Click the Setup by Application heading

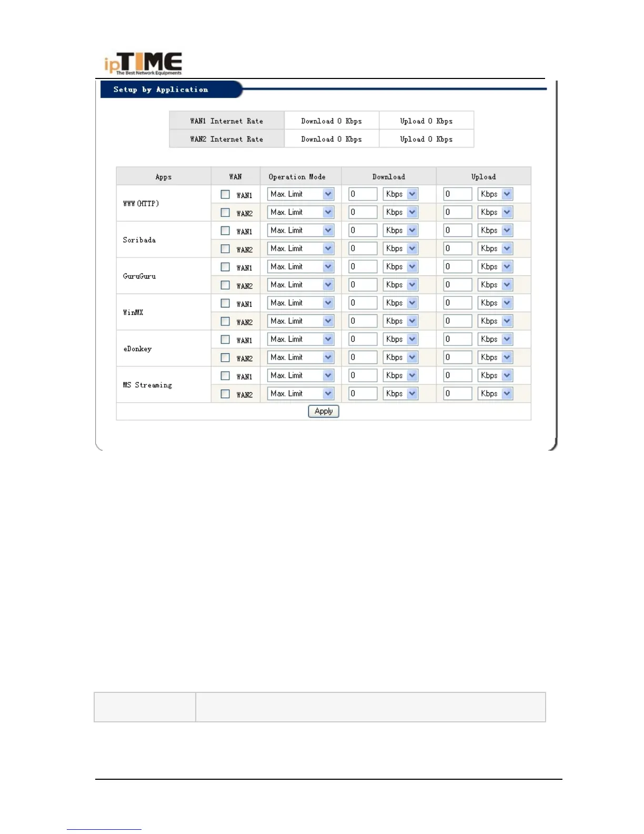160,90
